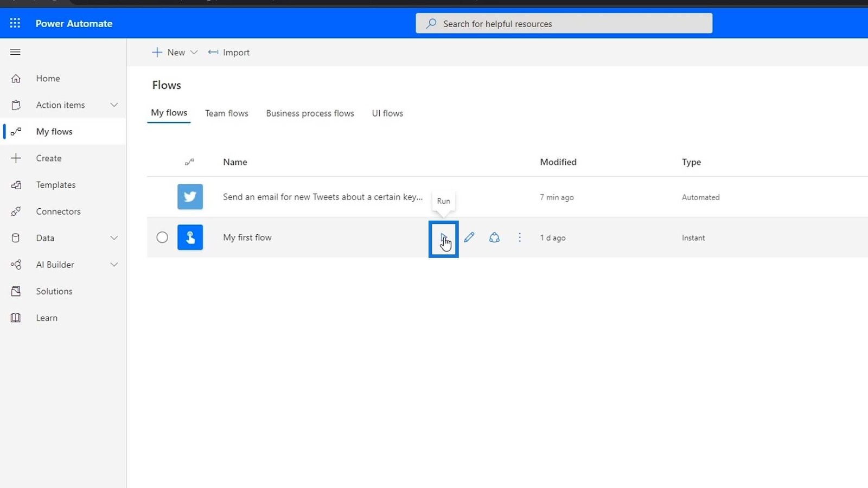Edit My first flow with pencil icon
Image resolution: width=868 pixels, height=488 pixels.
pos(469,237)
